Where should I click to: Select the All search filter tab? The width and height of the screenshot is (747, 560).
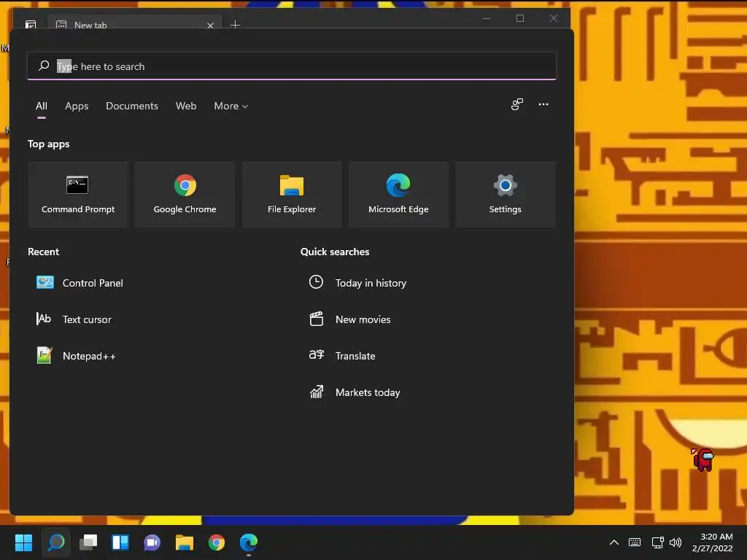coord(42,106)
